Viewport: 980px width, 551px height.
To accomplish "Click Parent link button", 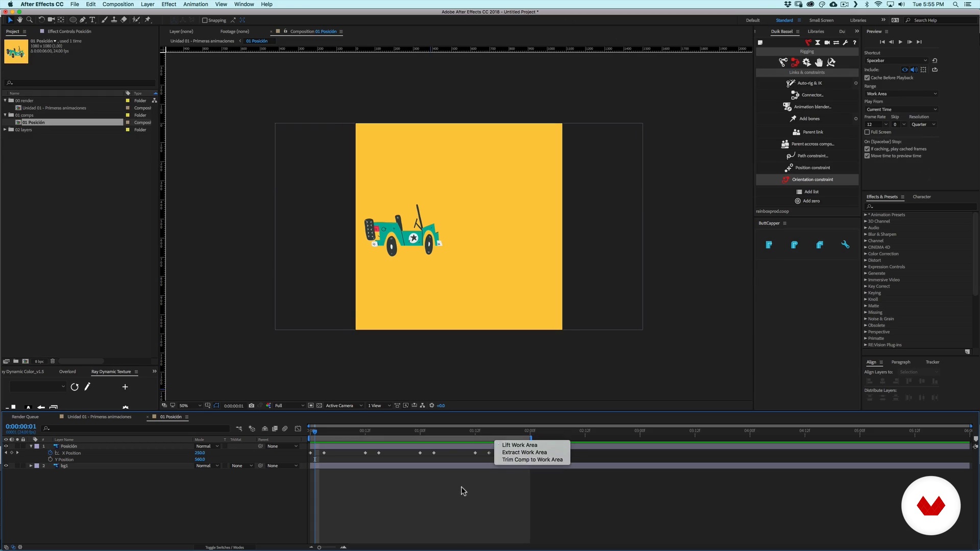I will pyautogui.click(x=807, y=132).
